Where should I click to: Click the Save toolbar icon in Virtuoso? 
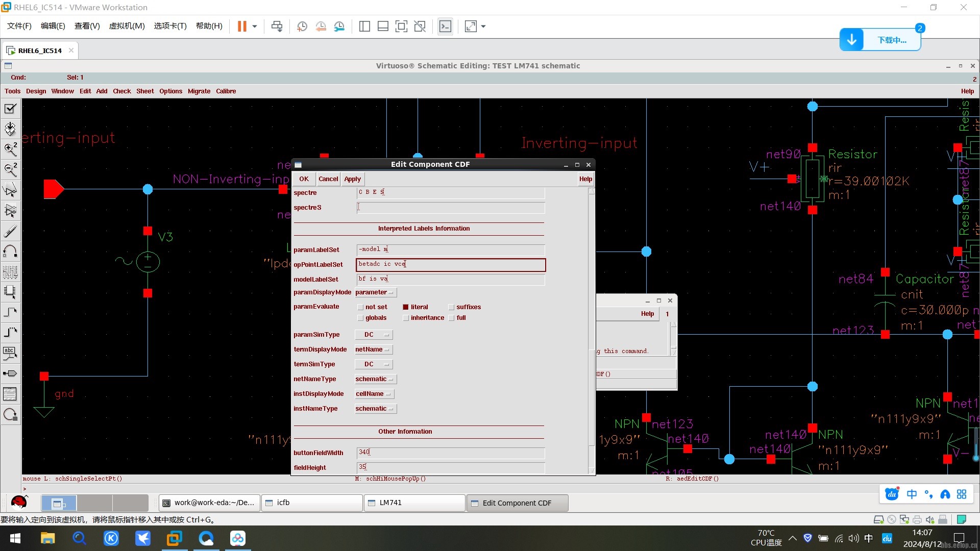click(x=10, y=129)
